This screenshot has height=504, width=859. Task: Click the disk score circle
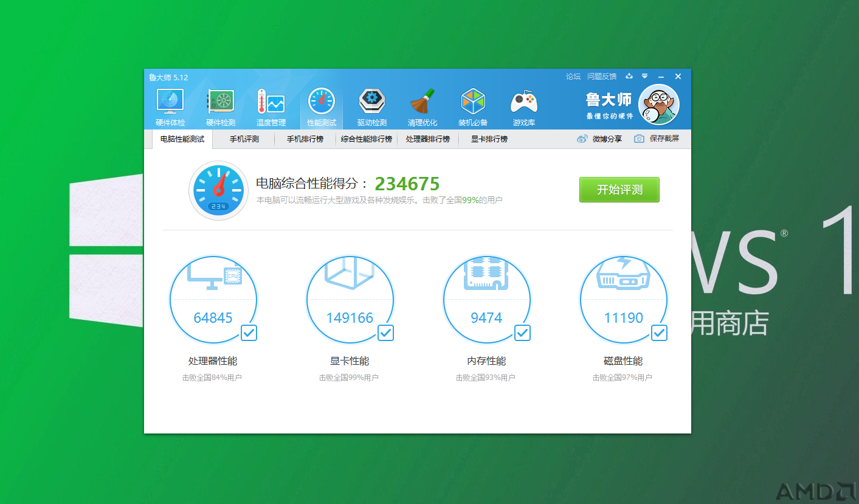pos(624,300)
